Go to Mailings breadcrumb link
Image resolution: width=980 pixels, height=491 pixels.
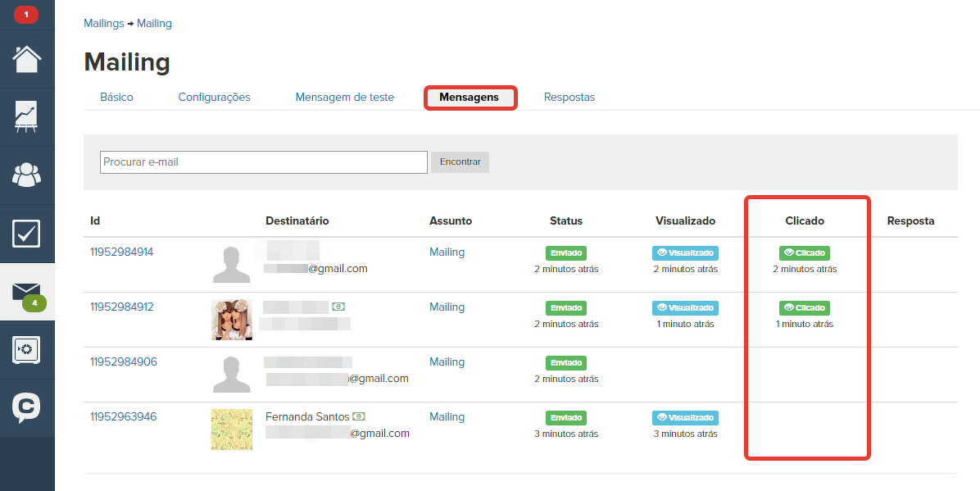coord(104,23)
